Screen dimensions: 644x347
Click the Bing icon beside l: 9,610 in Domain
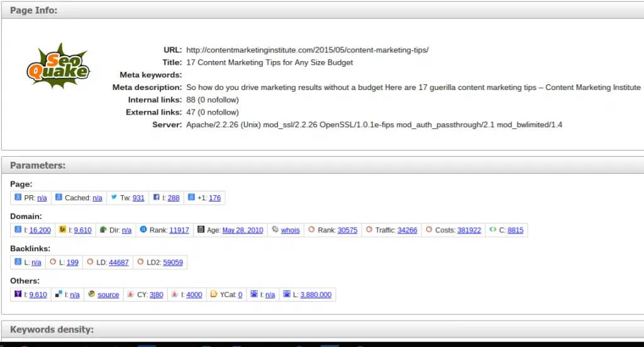coord(62,229)
